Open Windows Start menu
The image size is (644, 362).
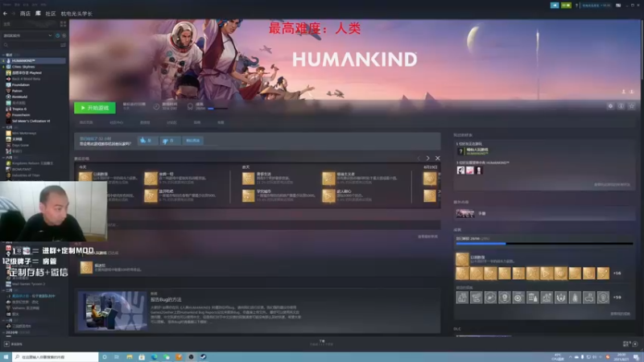tap(6, 357)
